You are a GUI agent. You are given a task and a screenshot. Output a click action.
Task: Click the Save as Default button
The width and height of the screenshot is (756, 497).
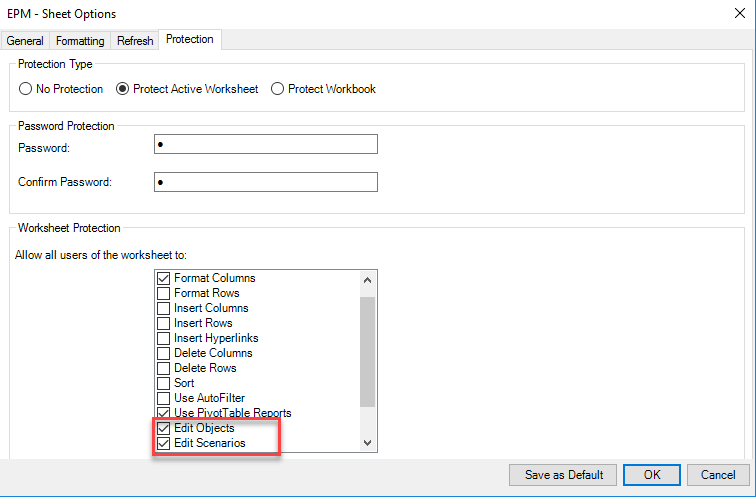point(563,475)
